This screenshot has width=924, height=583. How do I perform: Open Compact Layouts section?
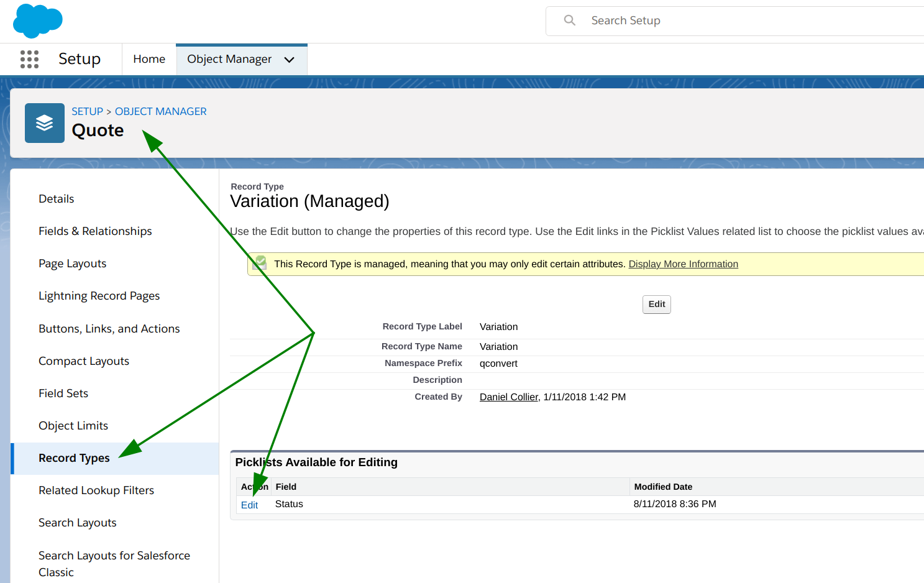(84, 361)
